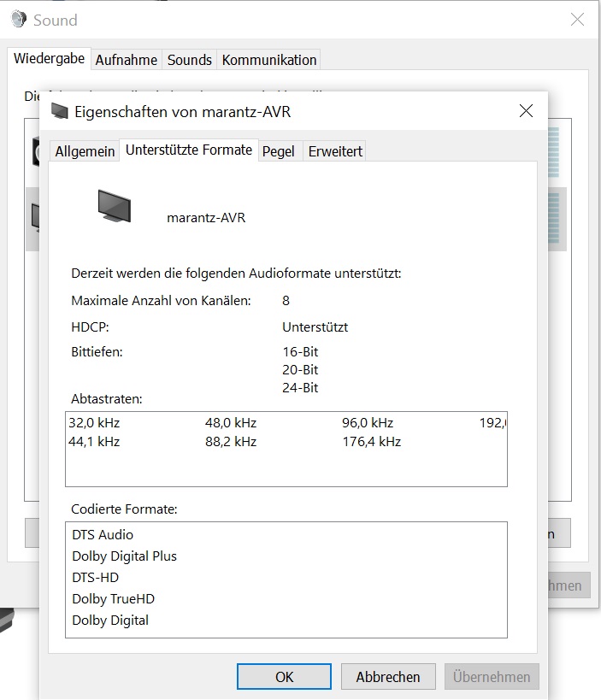Click the 20-Bit bit depth value
Image resolution: width=601 pixels, height=700 pixels.
(x=300, y=369)
